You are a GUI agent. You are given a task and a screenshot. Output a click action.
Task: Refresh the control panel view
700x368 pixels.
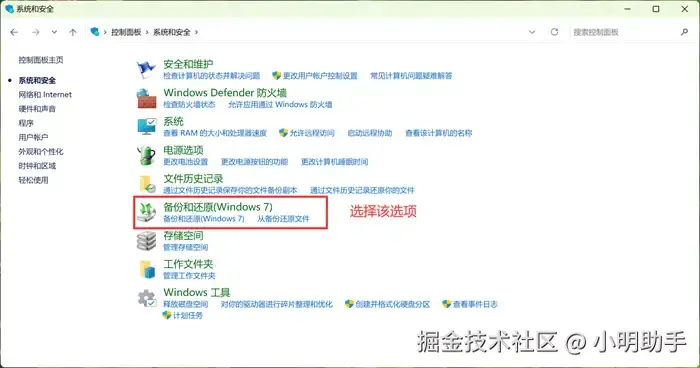point(554,32)
